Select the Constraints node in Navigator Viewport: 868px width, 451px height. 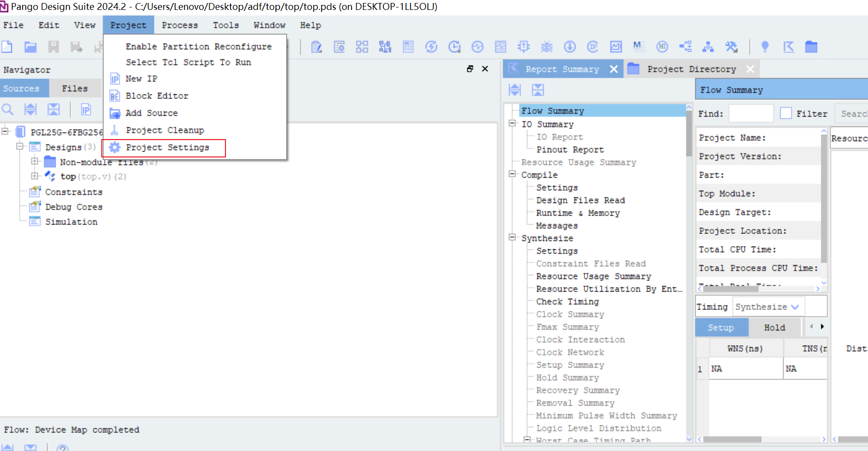pyautogui.click(x=73, y=192)
